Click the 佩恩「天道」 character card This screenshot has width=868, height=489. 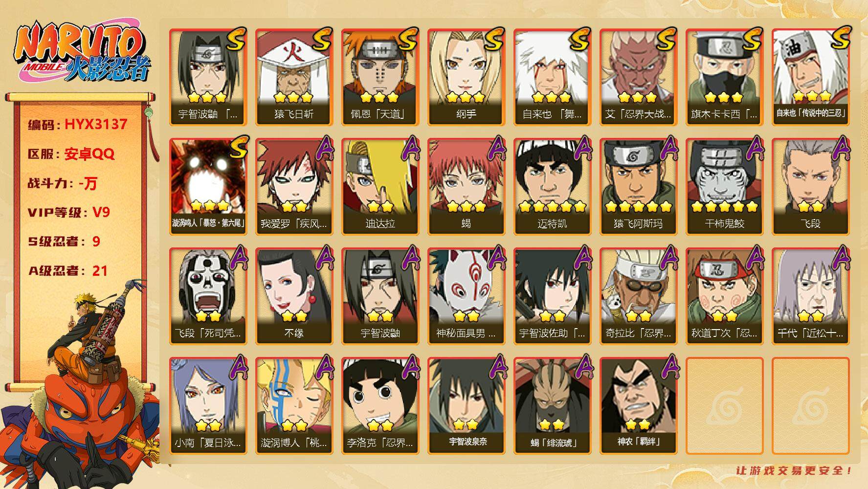380,77
